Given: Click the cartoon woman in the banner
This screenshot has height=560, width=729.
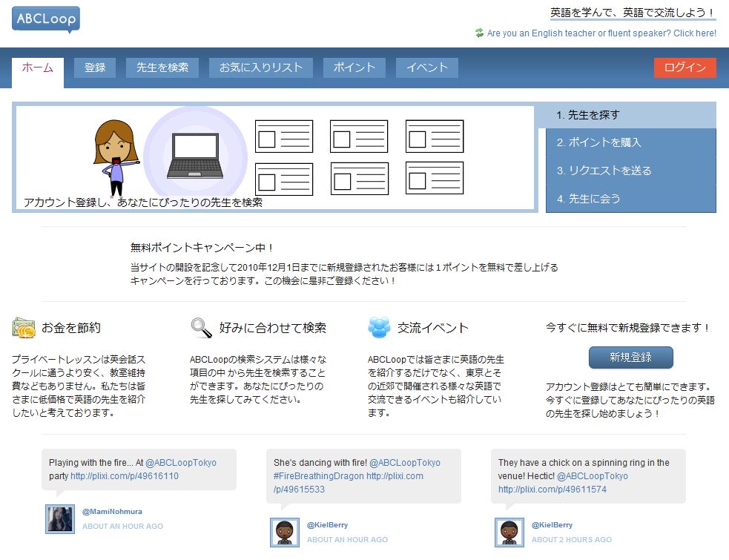Looking at the screenshot, I should [x=116, y=158].
